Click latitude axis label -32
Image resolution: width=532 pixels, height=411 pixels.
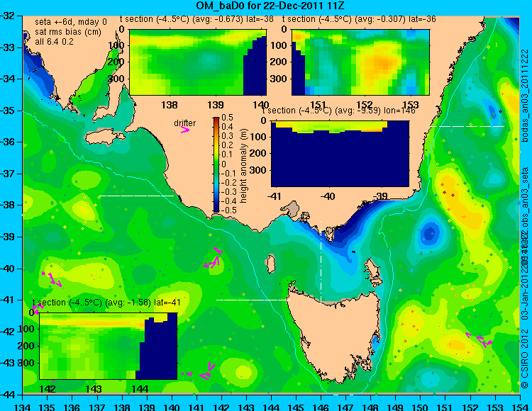tap(8, 16)
